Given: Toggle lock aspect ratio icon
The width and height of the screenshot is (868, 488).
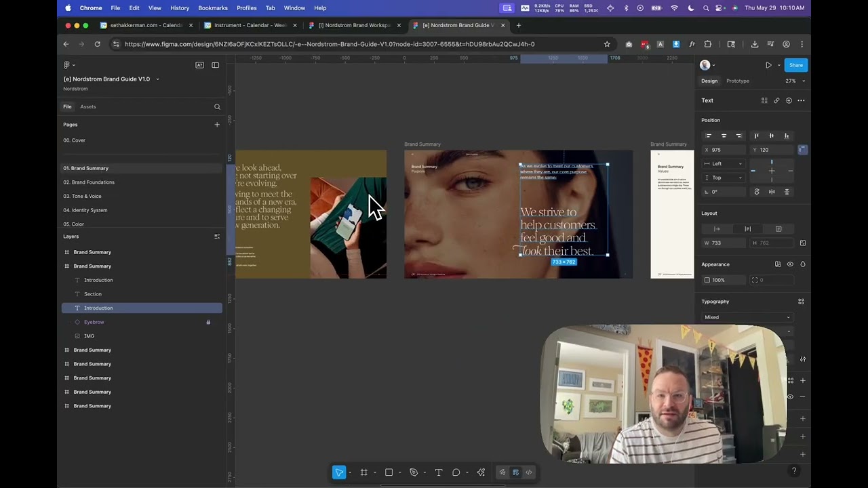Looking at the screenshot, I should (803, 243).
